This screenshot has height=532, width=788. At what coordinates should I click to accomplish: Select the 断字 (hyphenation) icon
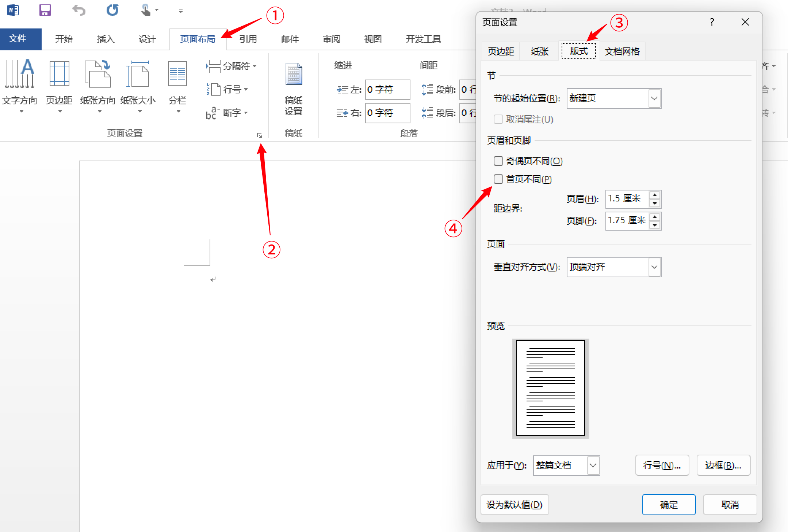(x=226, y=112)
